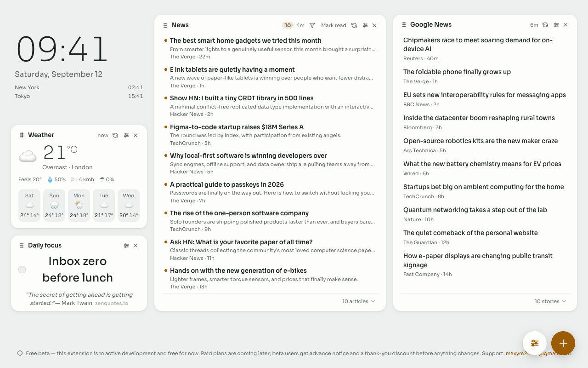Image resolution: width=588 pixels, height=368 pixels.
Task: Click the beta info icon in footer
Action: pos(20,353)
